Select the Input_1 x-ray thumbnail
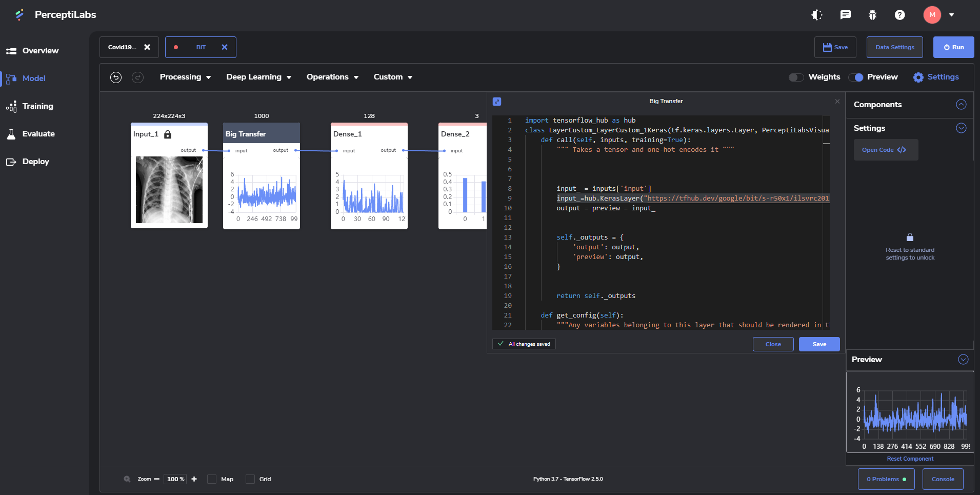Screen dimensions: 980x495 169,190
